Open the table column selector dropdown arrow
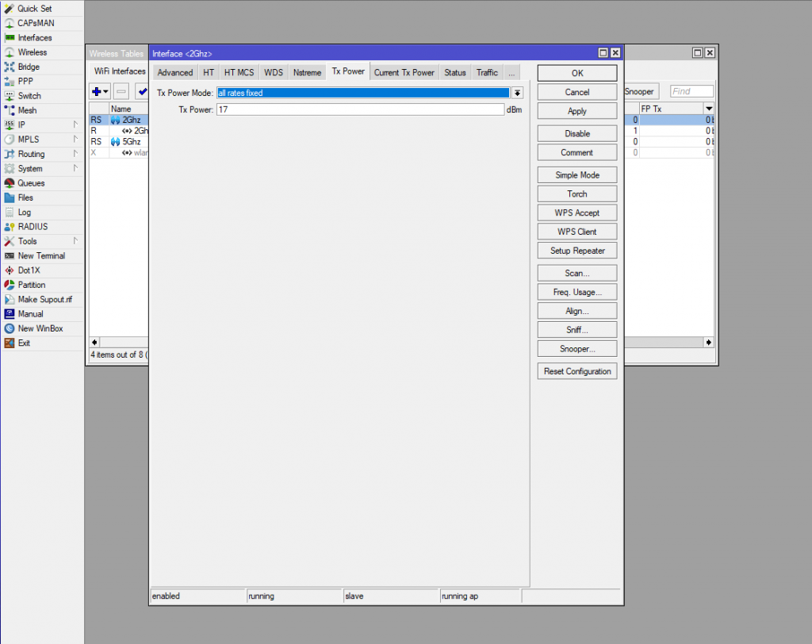The image size is (812, 644). [x=708, y=109]
